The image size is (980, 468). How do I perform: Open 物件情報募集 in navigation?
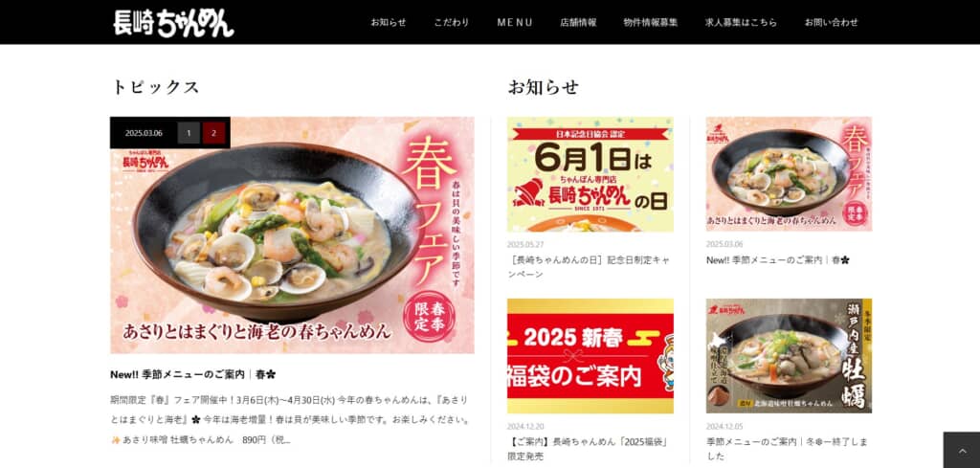click(651, 23)
